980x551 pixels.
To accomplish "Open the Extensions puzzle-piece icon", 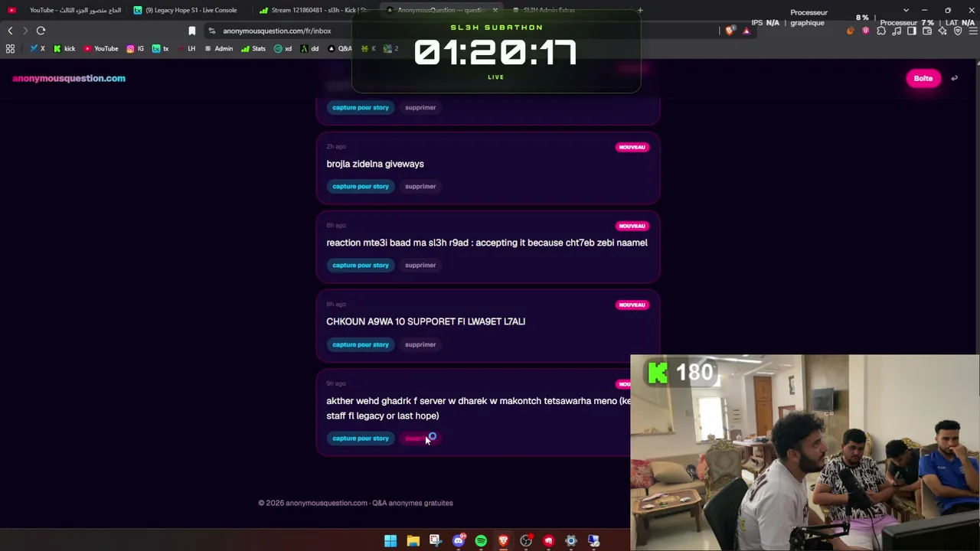I will coord(881,31).
